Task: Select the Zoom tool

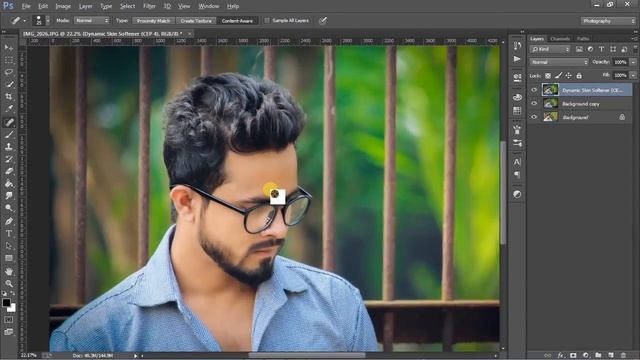Action: coord(9,283)
